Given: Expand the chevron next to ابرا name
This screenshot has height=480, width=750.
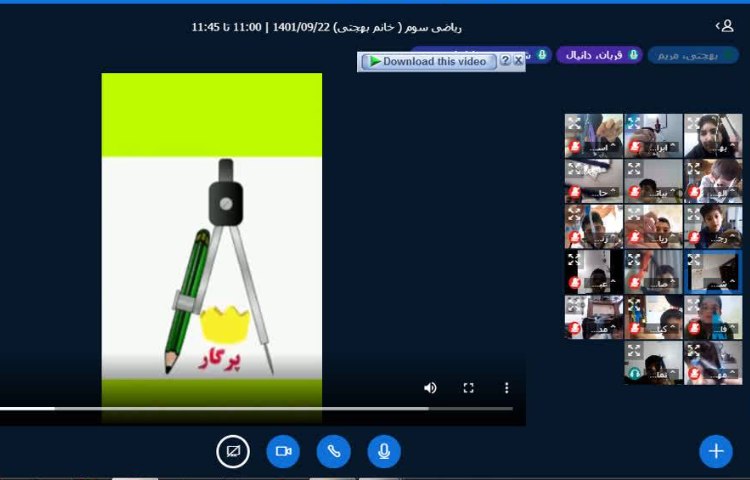Looking at the screenshot, I should 673,145.
